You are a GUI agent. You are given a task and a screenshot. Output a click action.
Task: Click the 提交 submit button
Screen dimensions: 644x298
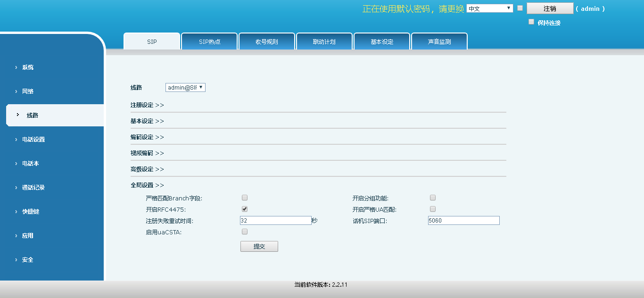click(x=259, y=247)
